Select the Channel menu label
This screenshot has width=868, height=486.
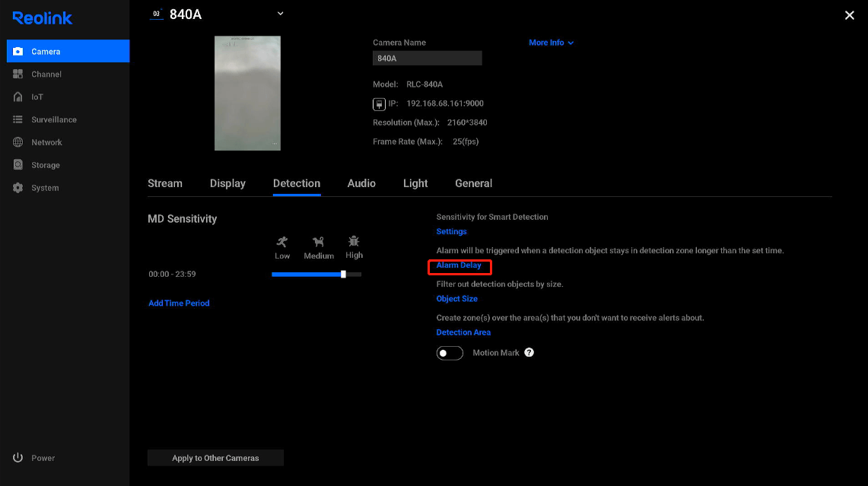click(x=46, y=75)
